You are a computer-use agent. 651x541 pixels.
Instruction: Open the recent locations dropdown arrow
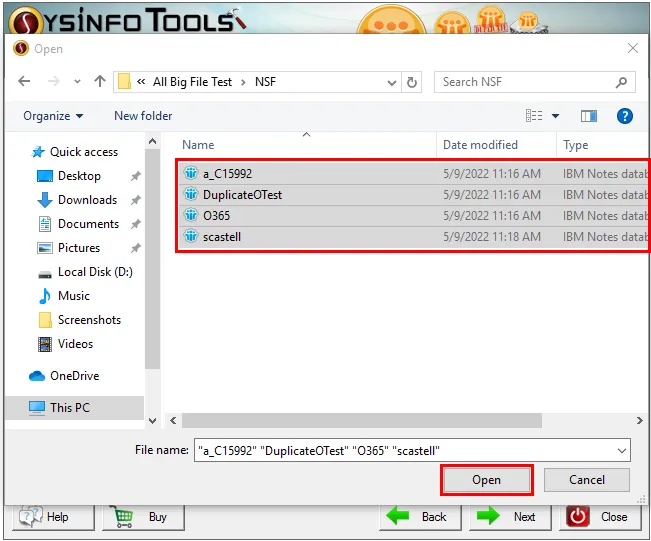(77, 82)
